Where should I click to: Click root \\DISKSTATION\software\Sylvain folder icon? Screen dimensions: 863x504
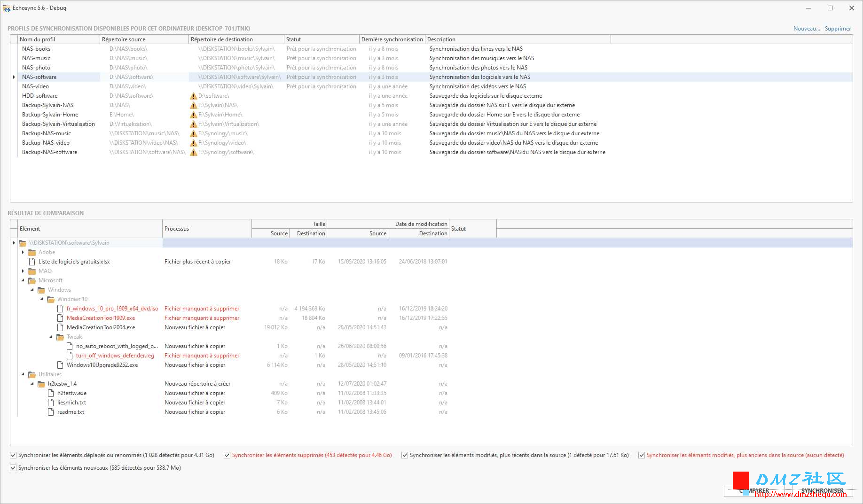[23, 243]
